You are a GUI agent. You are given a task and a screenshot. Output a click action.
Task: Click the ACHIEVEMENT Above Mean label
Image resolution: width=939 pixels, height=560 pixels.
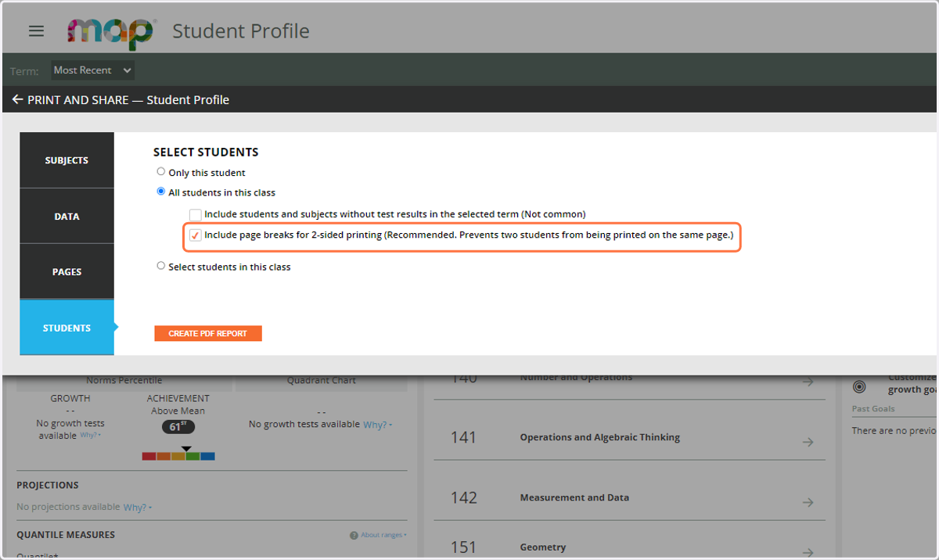coord(178,404)
